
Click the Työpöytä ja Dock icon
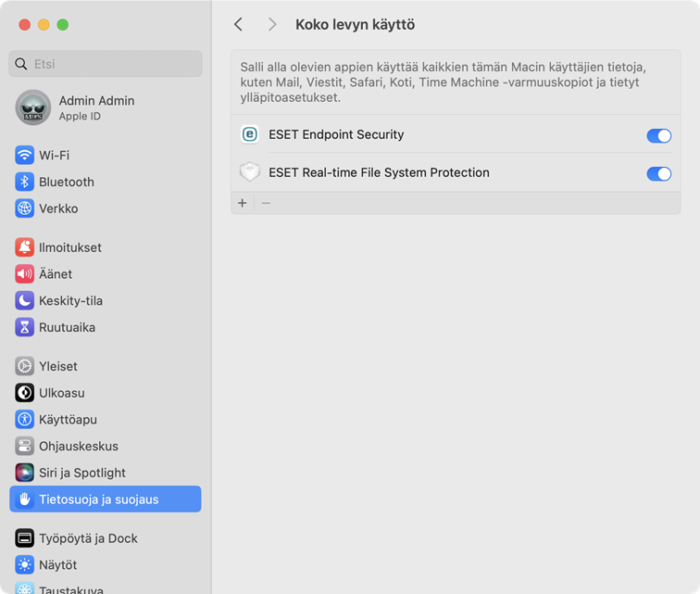[x=25, y=538]
